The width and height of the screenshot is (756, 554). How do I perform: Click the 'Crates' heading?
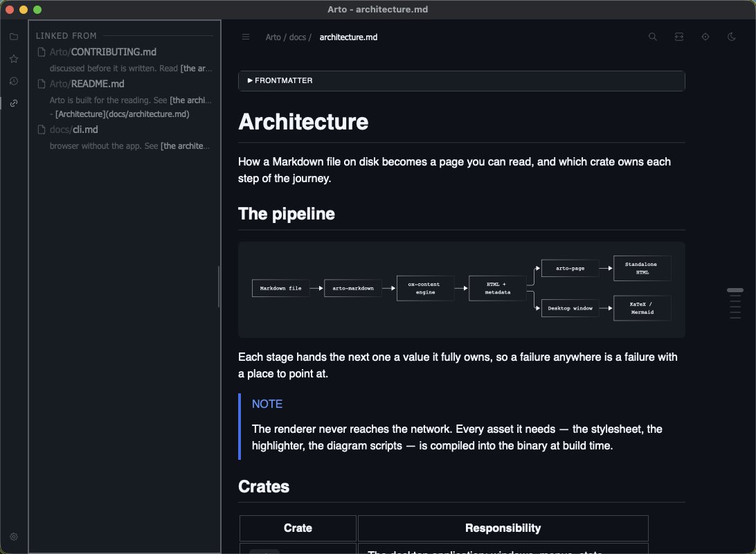264,487
